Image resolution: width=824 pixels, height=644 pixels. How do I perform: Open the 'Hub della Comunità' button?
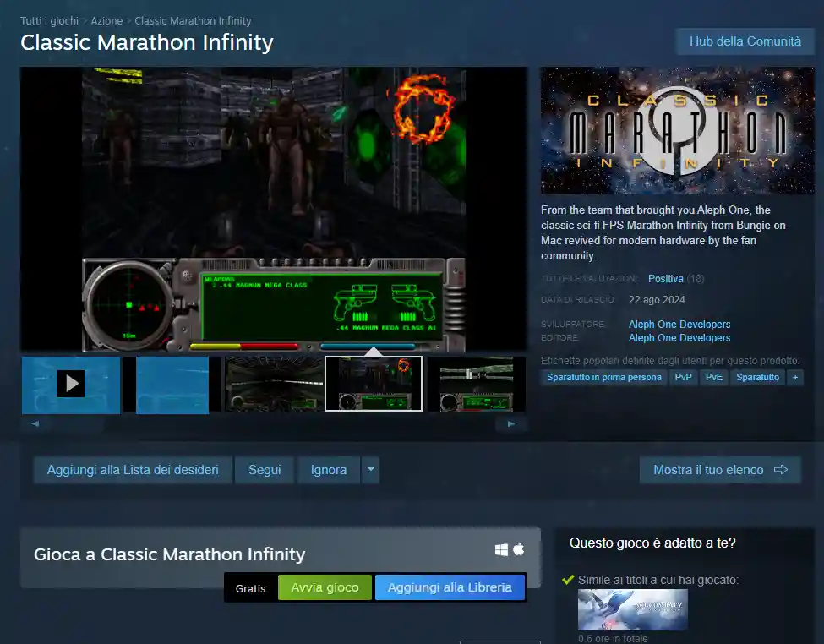tap(745, 41)
